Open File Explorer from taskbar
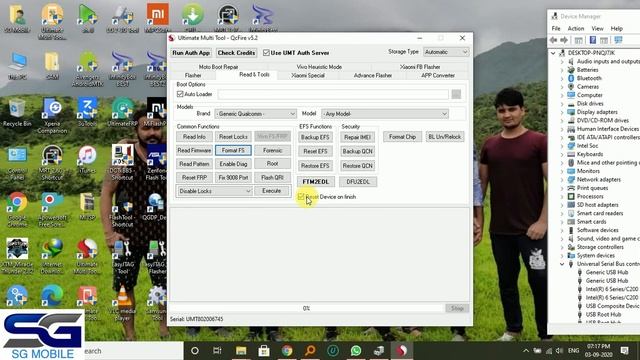Image resolution: width=640 pixels, height=360 pixels. [x=241, y=351]
